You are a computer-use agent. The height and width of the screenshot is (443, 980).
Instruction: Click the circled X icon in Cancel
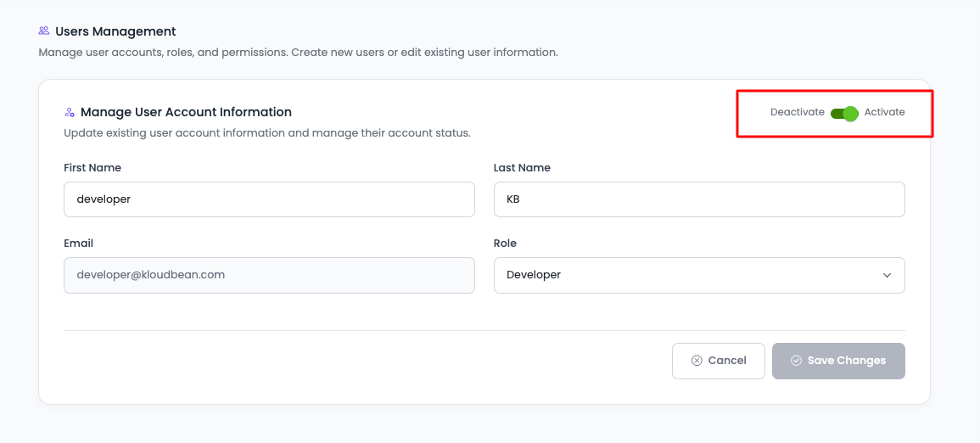pyautogui.click(x=697, y=361)
